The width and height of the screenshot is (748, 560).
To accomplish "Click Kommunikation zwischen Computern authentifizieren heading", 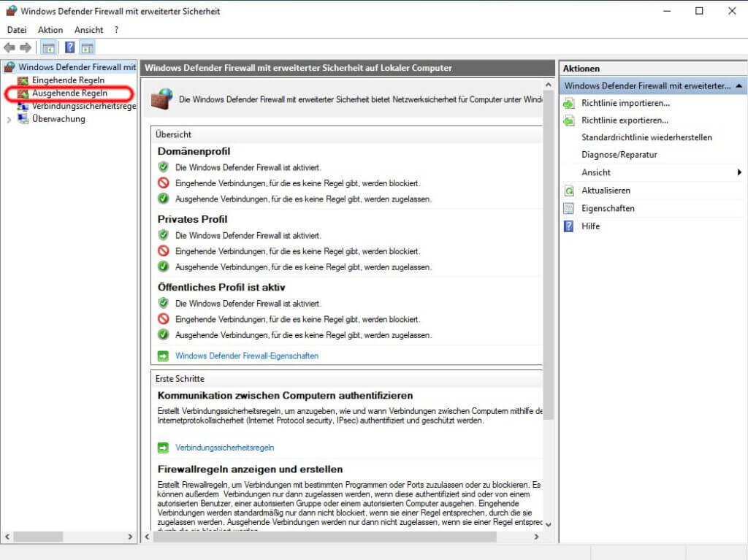I will [x=286, y=396].
